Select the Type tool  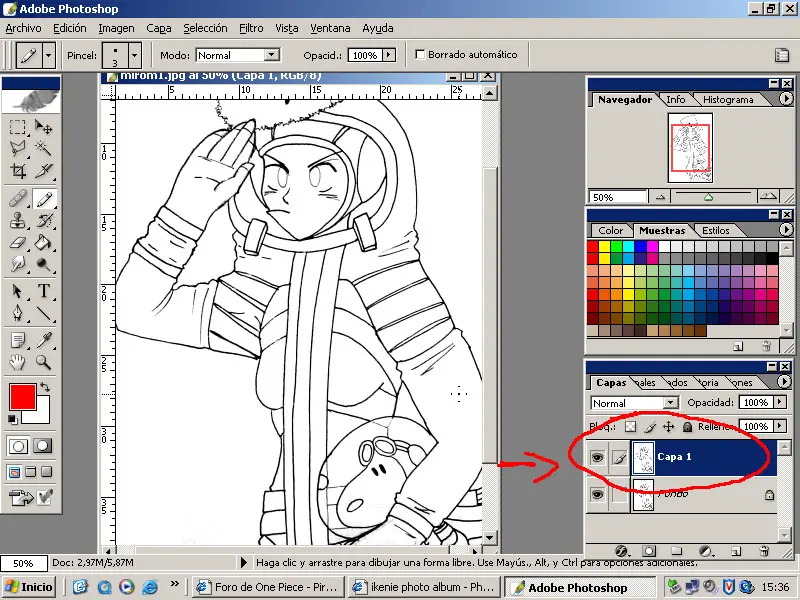click(x=44, y=291)
